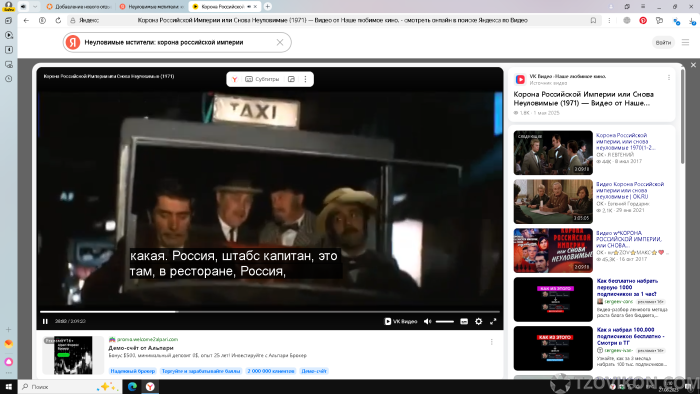Adjust the video volume slider
Image resolution: width=700 pixels, height=394 pixels.
(445, 321)
